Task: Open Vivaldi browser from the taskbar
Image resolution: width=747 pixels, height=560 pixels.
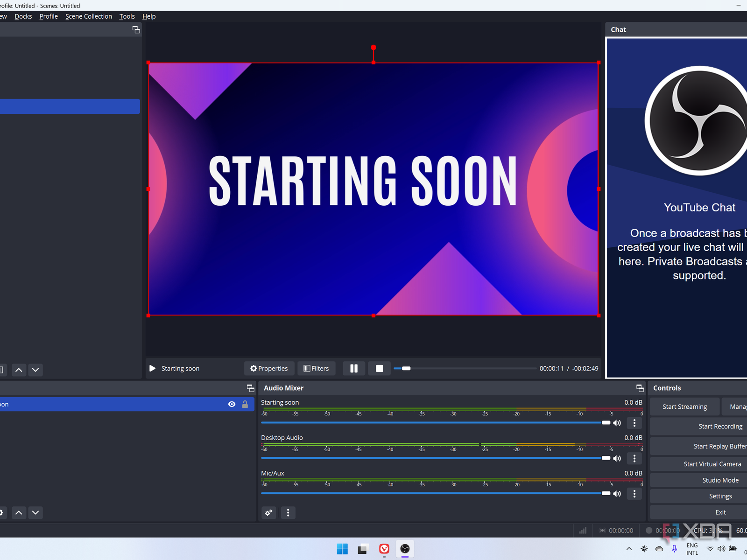Action: (x=384, y=549)
